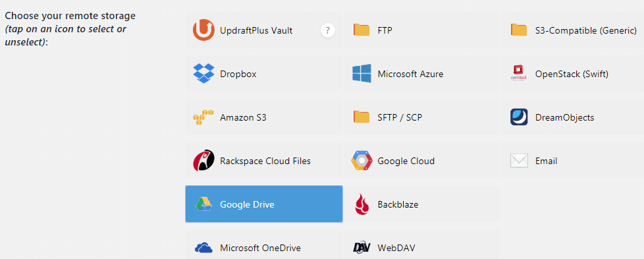
Task: Select the DreamObjects moon icon
Action: 519,117
